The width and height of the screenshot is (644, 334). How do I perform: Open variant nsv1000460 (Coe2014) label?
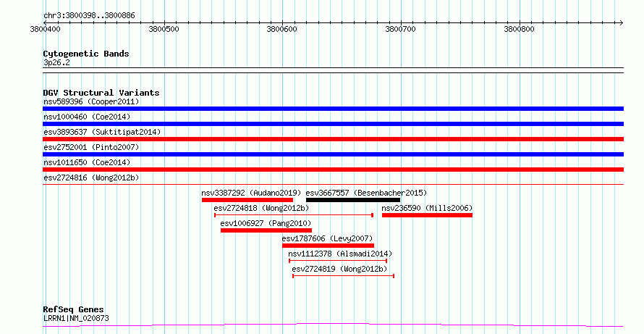point(87,117)
